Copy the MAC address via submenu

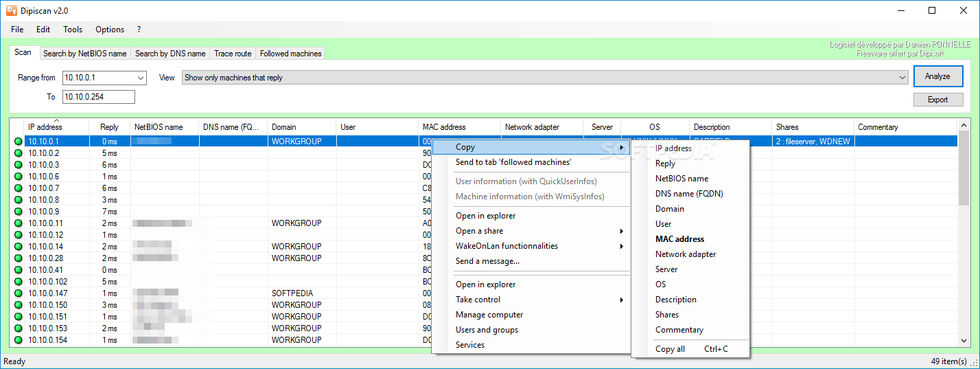[x=690, y=239]
